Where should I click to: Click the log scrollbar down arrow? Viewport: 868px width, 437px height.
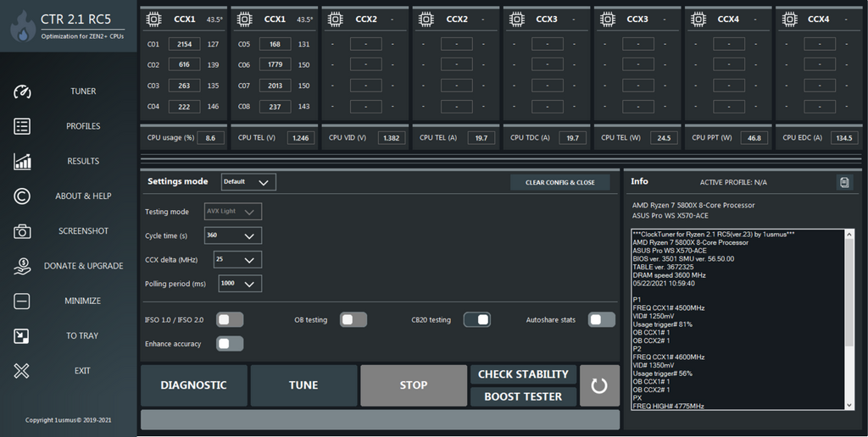(x=849, y=405)
